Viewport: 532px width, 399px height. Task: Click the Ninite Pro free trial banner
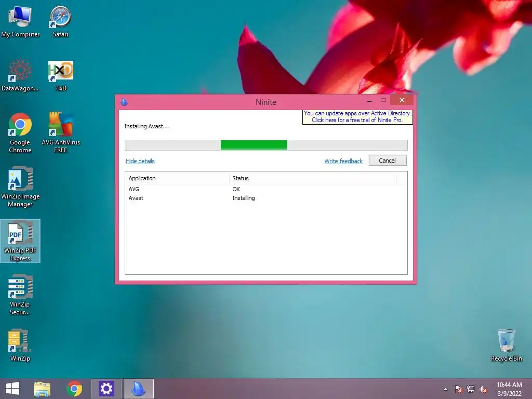357,117
